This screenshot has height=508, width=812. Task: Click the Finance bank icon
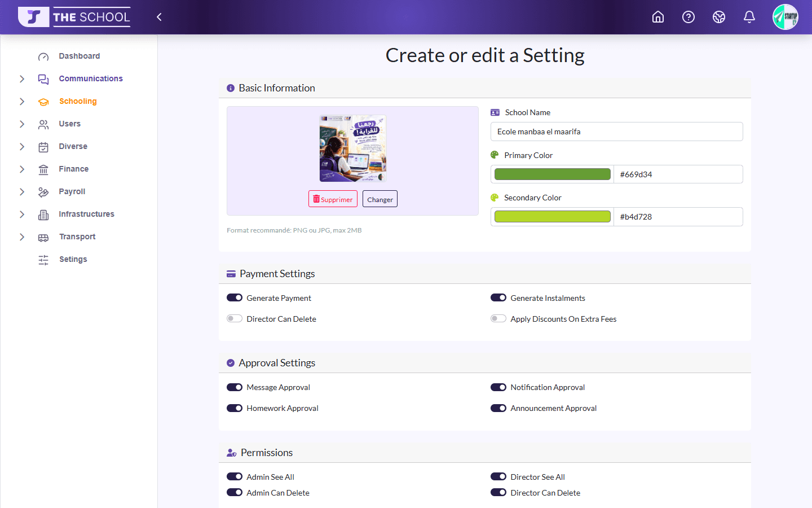(43, 169)
